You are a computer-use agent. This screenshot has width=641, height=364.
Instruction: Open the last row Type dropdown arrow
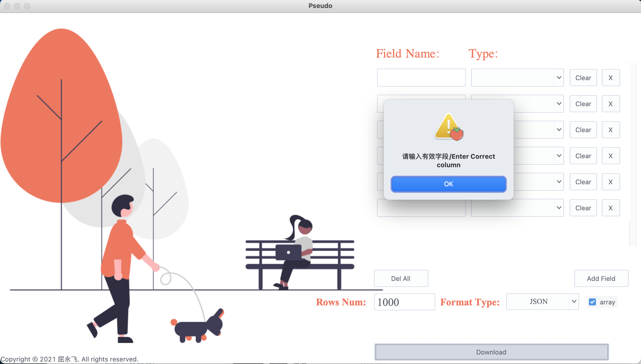pyautogui.click(x=559, y=208)
